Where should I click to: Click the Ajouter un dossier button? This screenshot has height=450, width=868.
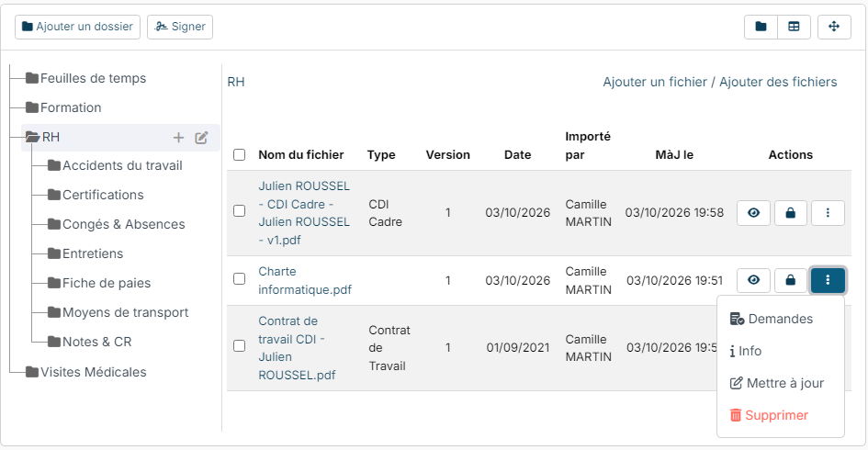pos(77,27)
